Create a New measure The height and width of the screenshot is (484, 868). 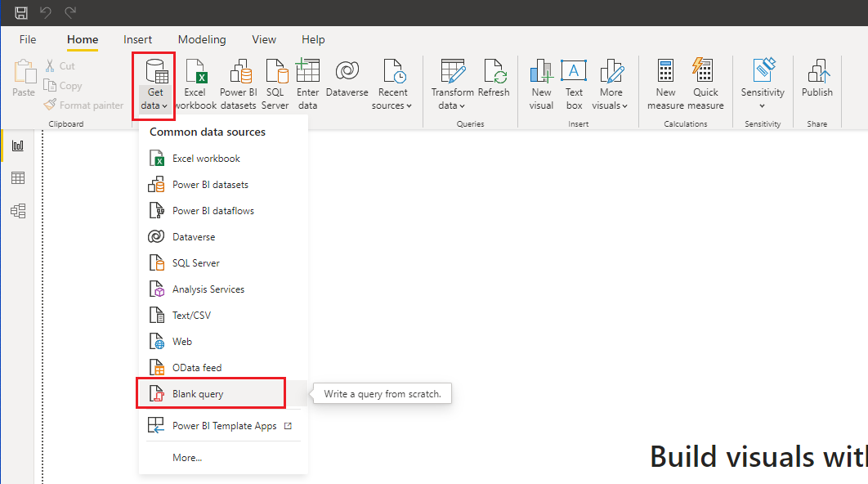point(665,85)
